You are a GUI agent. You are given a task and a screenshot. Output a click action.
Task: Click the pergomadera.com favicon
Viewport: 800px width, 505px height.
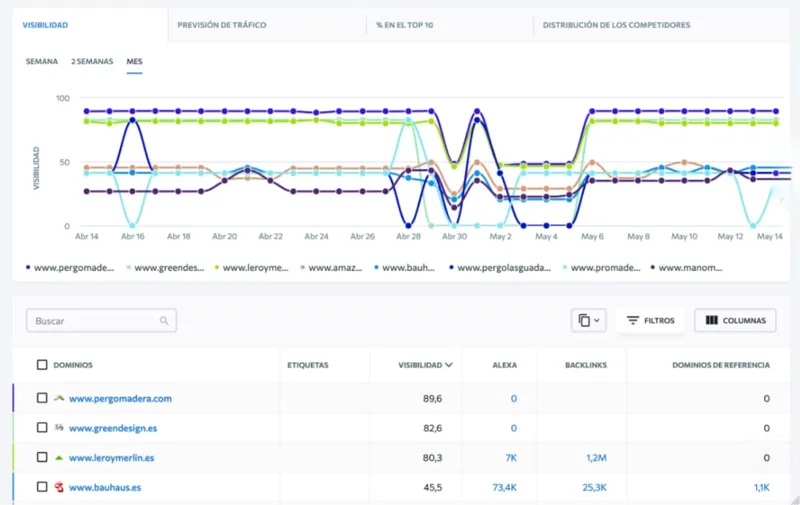pyautogui.click(x=59, y=398)
